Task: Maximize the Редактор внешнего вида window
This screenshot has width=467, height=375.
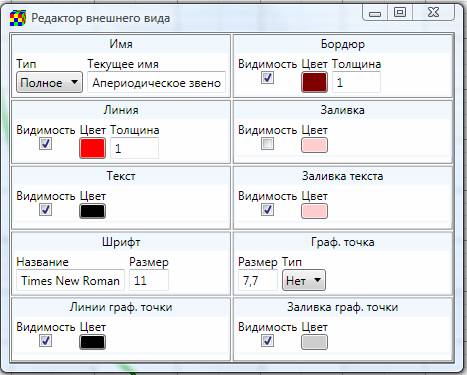Action: [400, 13]
